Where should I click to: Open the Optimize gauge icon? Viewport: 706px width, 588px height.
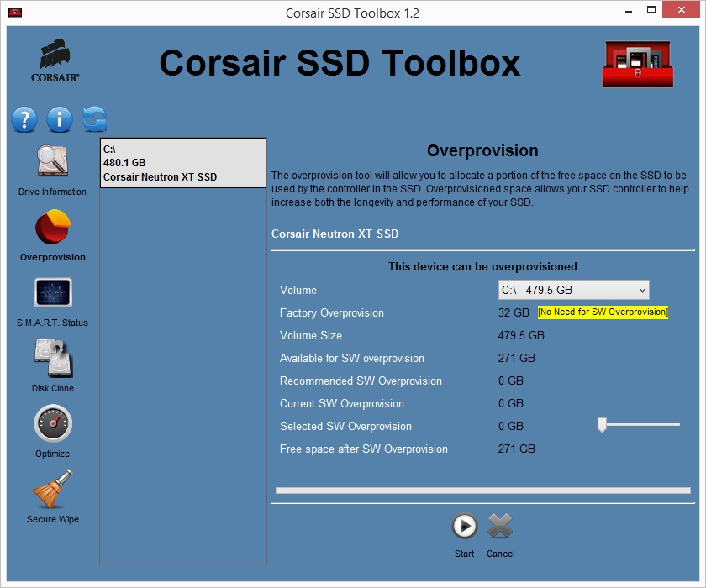pos(53,423)
